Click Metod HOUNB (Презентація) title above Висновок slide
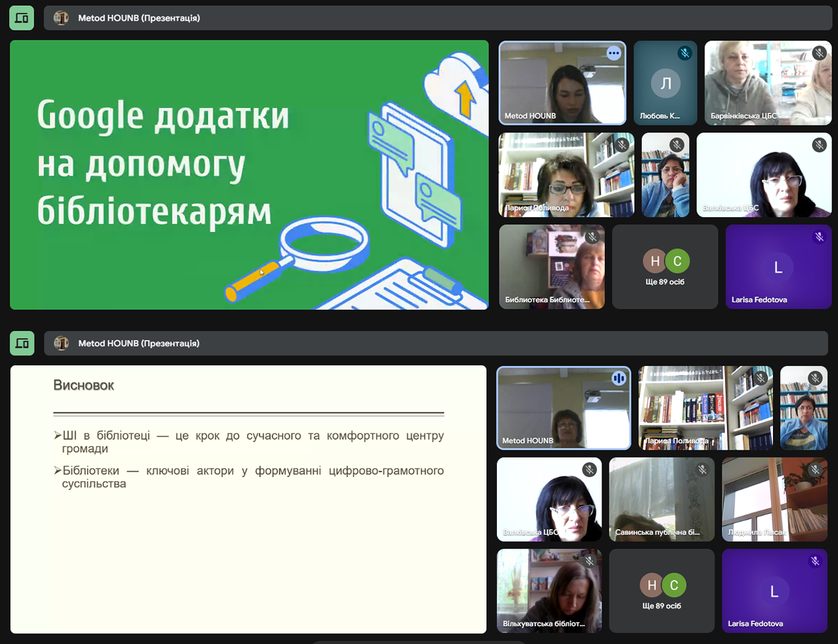 pos(139,343)
